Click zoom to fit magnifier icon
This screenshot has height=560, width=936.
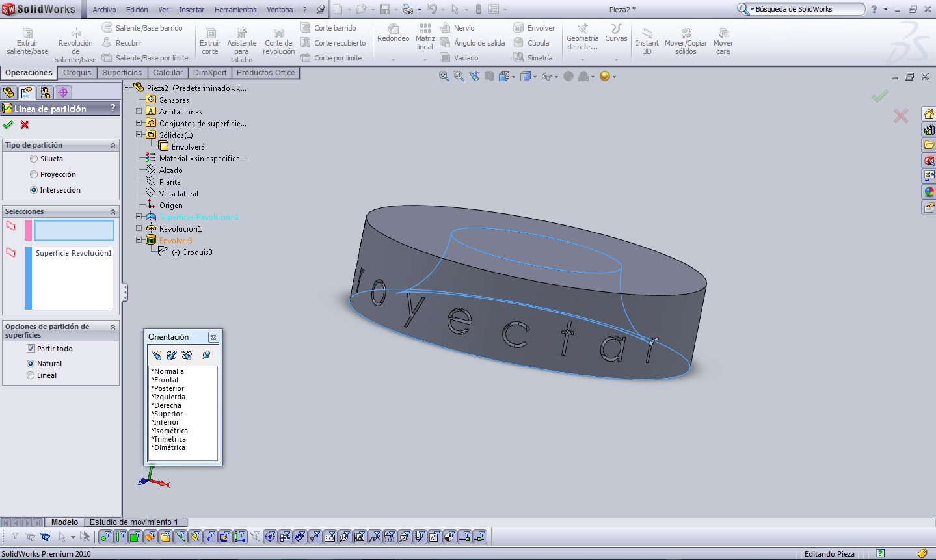click(444, 76)
